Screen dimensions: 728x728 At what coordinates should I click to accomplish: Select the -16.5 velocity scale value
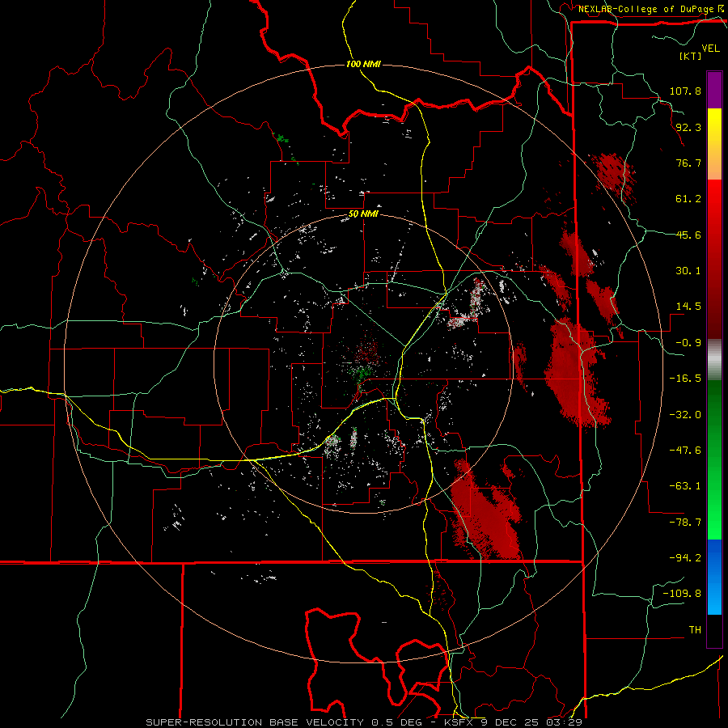(x=685, y=379)
